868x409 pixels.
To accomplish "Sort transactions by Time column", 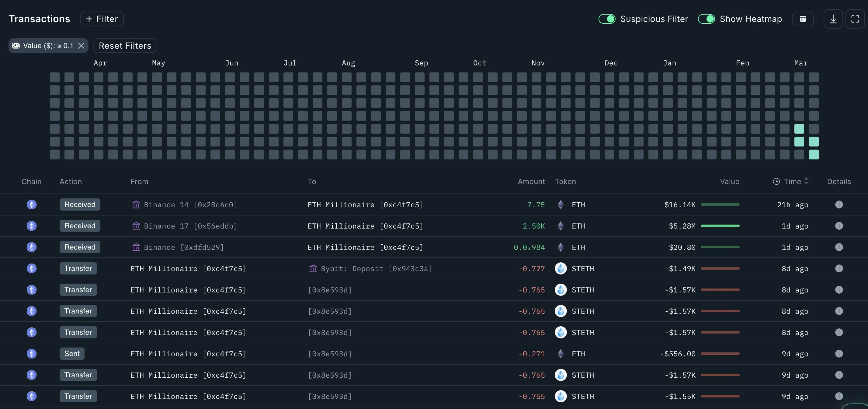I will click(792, 181).
